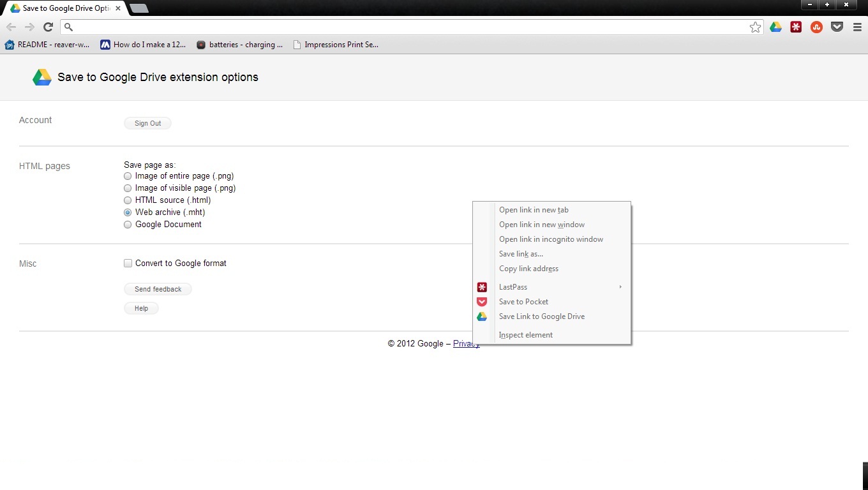This screenshot has height=490, width=868.
Task: Select 'Open link in incognito window'
Action: click(x=551, y=239)
